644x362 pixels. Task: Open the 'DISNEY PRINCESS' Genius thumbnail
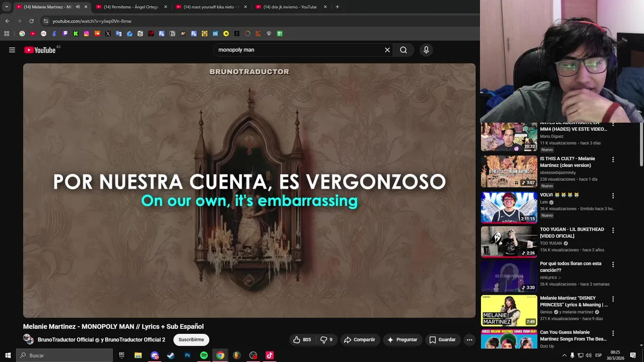509,311
